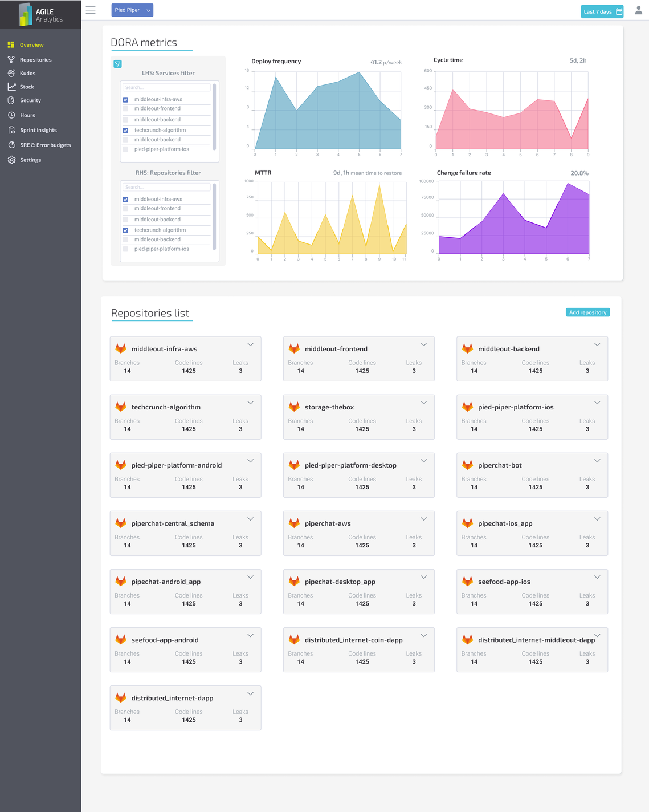Go to SRE & Error budgets page

point(45,145)
